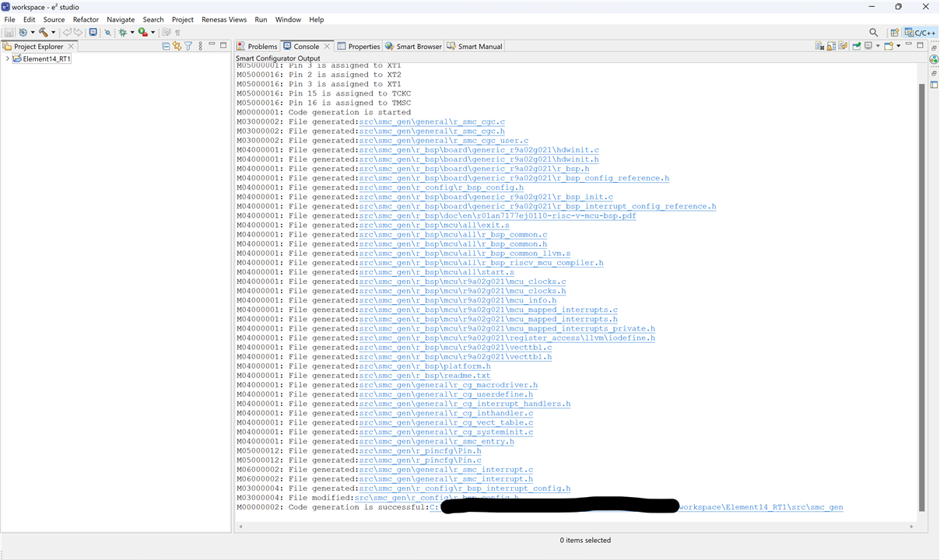This screenshot has width=940, height=560.
Task: Toggle Link with Editor in Project Explorer
Action: tap(177, 47)
